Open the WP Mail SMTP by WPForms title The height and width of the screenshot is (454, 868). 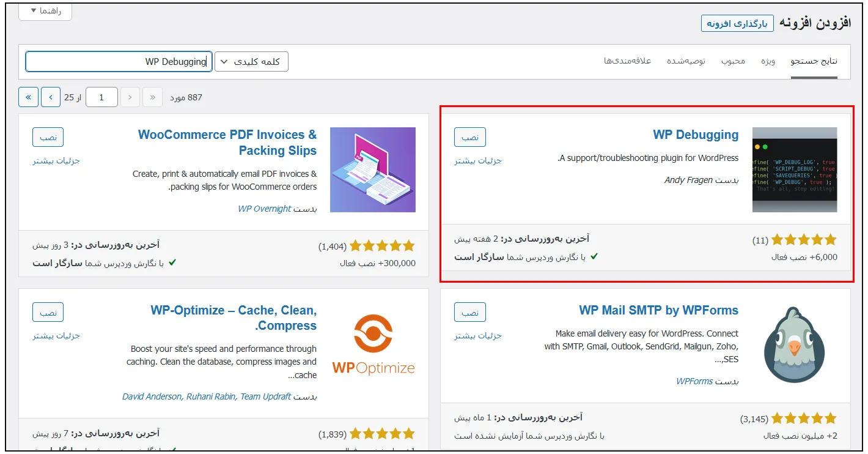pyautogui.click(x=659, y=310)
